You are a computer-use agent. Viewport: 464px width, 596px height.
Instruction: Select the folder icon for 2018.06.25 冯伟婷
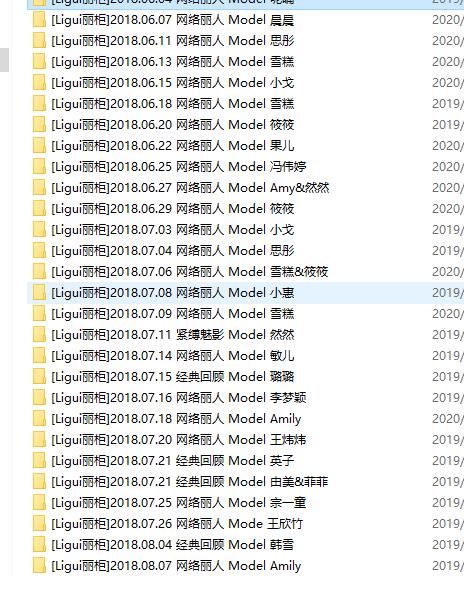[39, 167]
